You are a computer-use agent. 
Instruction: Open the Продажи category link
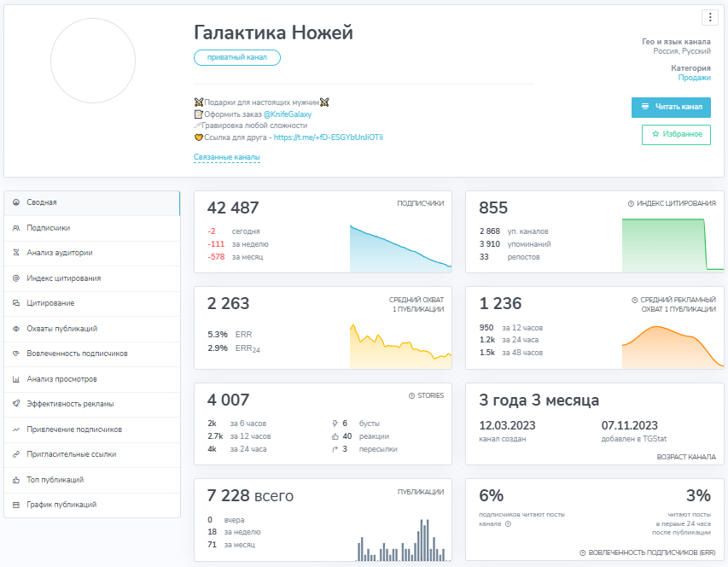(694, 78)
